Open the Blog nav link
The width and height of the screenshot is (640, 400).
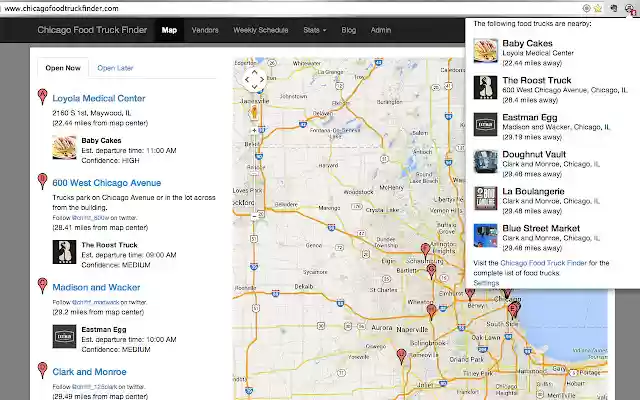point(348,30)
